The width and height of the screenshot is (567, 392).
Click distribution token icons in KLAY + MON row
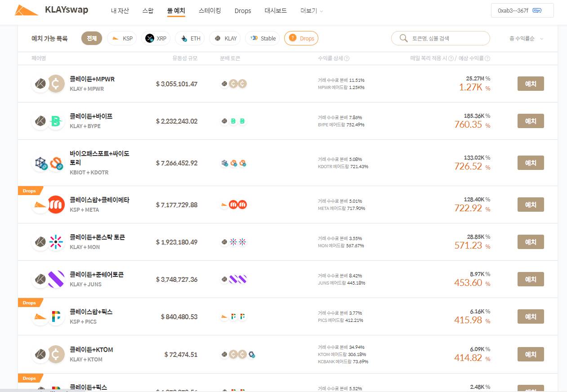(x=233, y=242)
